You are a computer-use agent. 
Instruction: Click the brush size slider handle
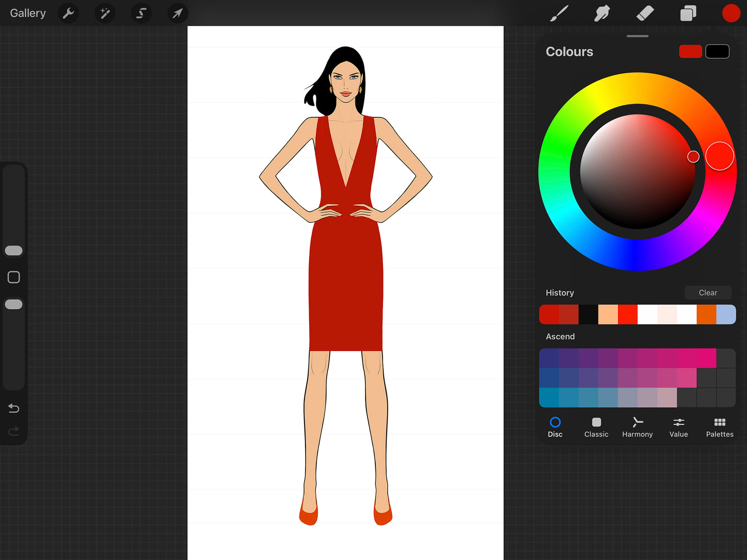pos(13,251)
